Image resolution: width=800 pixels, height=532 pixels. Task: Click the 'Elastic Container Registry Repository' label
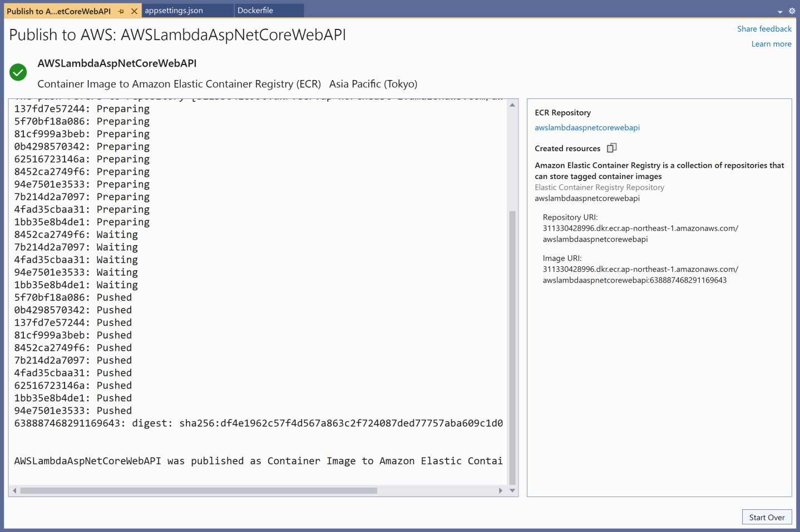pyautogui.click(x=599, y=187)
